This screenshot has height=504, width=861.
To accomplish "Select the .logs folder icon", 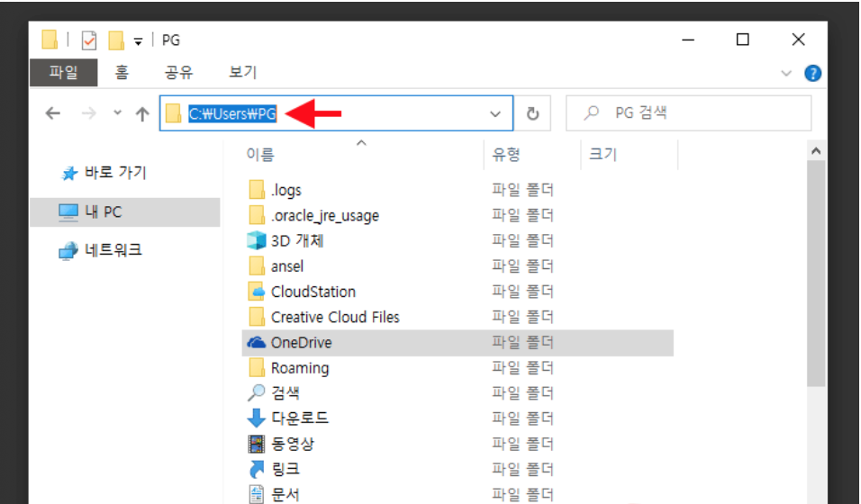I will 257,189.
